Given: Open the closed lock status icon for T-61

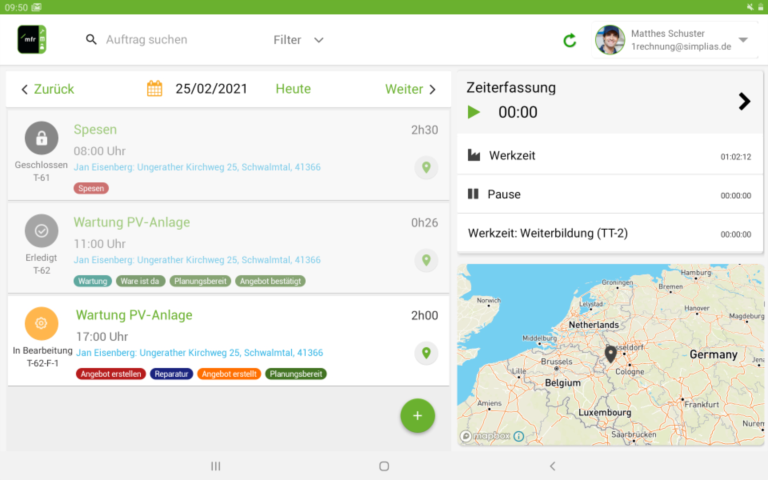Looking at the screenshot, I should [x=42, y=138].
